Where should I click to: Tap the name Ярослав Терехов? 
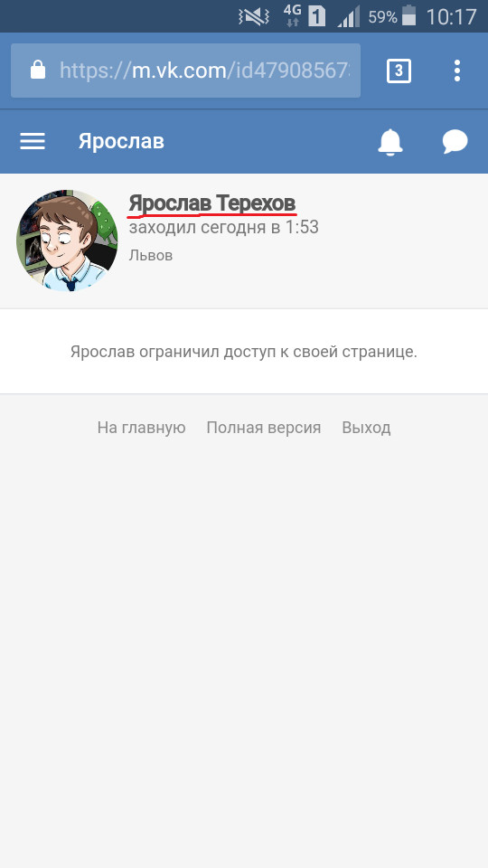(211, 203)
